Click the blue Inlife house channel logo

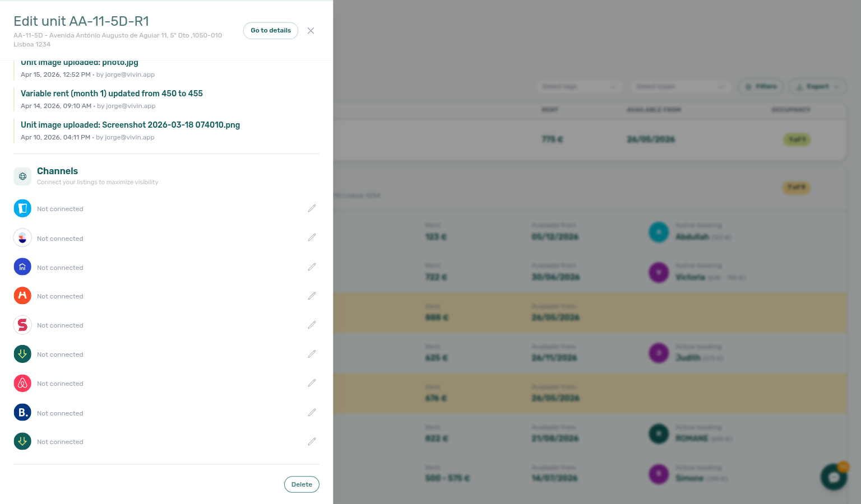click(22, 267)
